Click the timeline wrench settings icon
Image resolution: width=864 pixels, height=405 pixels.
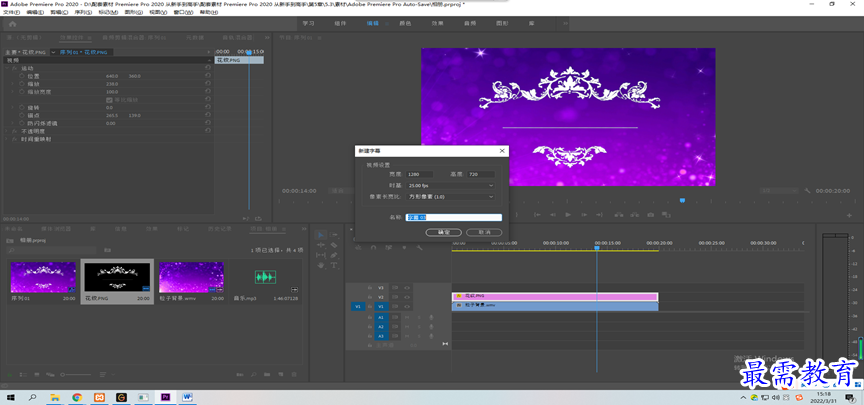[419, 247]
